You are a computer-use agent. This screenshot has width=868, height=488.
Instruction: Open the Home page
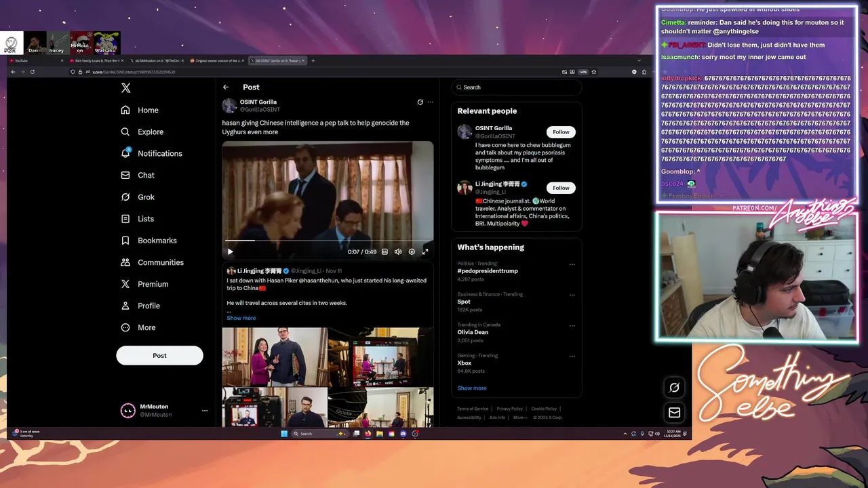click(140, 110)
